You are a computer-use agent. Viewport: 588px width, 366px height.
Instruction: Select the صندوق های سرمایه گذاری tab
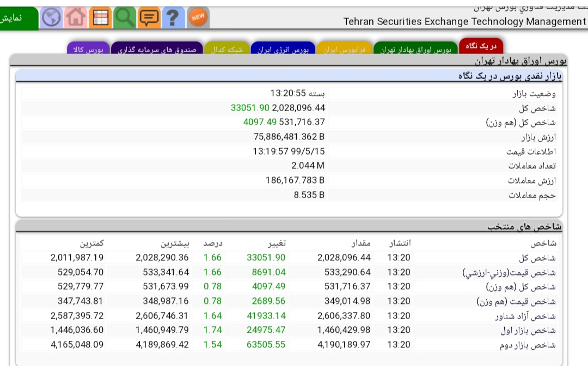(157, 50)
